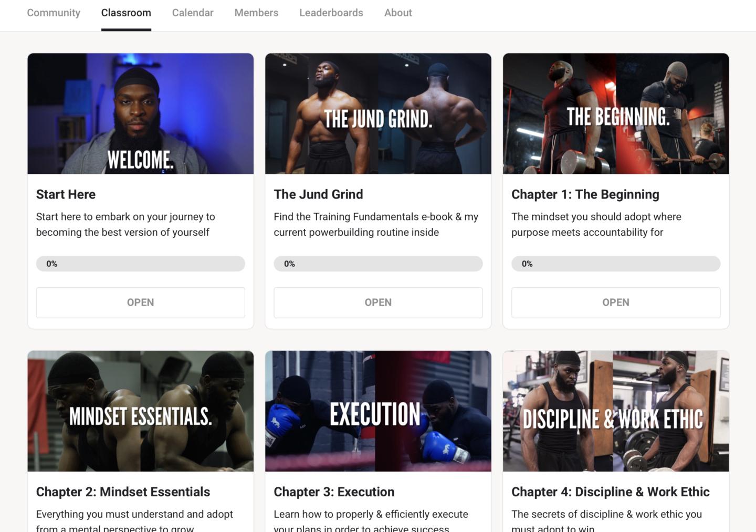Click Chapter 3: Execution title
This screenshot has width=756, height=532.
[334, 492]
